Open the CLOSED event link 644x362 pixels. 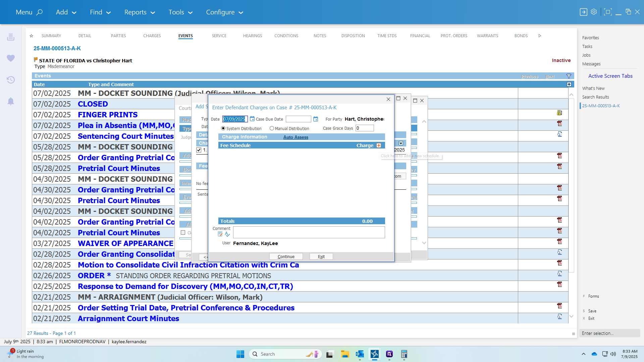[93, 104]
